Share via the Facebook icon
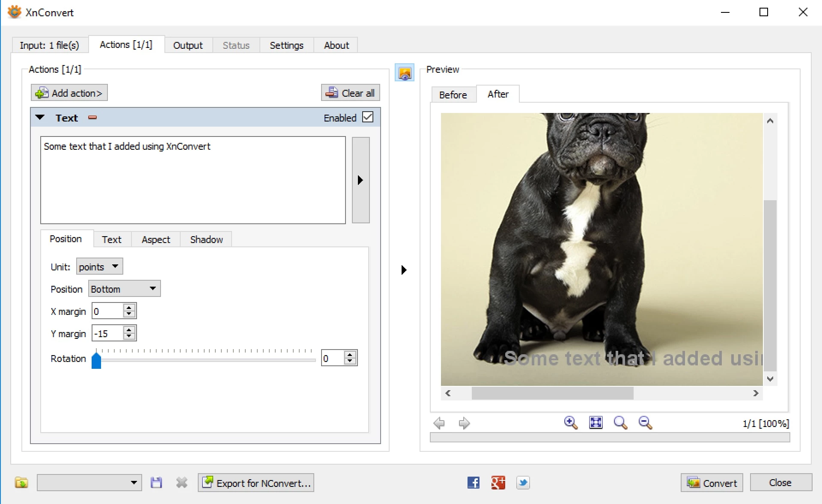Viewport: 822px width, 504px height. point(473,483)
